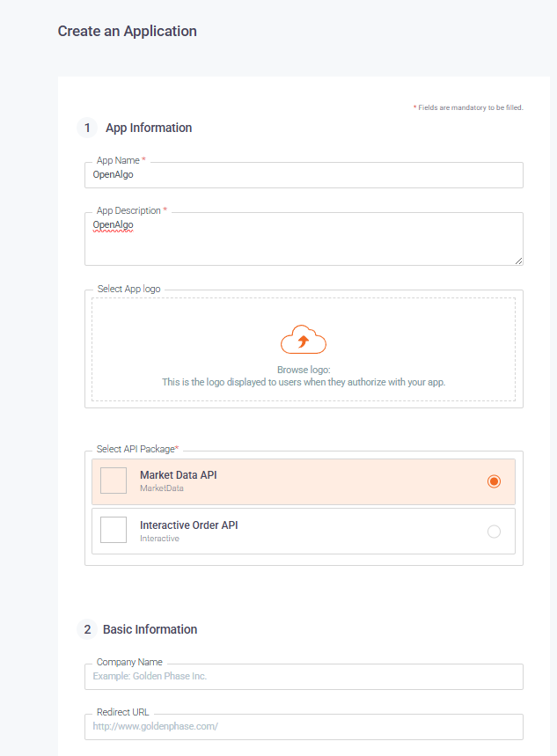Click the Browse logo text link

coord(304,370)
